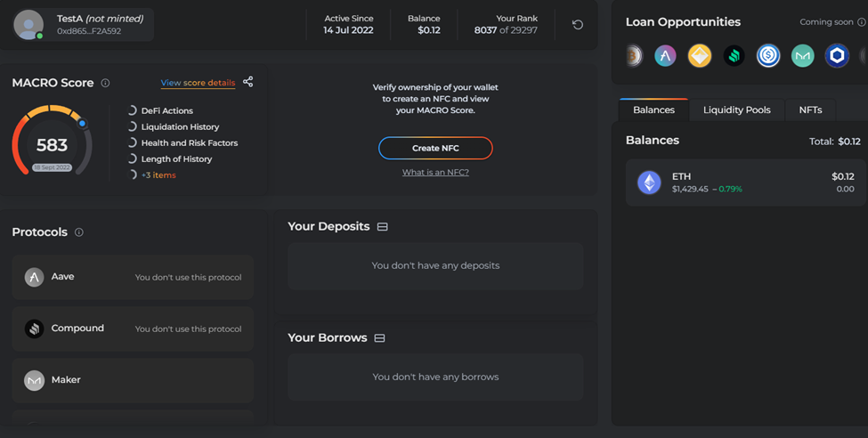Click the Active Since 14 Jul 2022 value
Screen dimensions: 868x438
[x=348, y=30]
